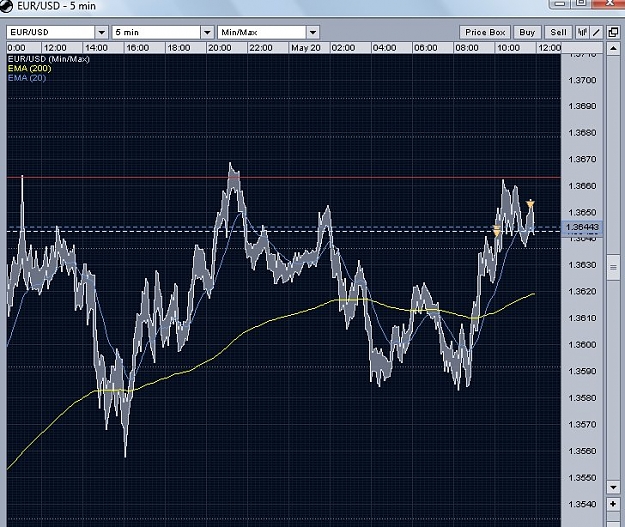The image size is (625, 527).
Task: Click the 5 min timeframe field
Action: [157, 32]
